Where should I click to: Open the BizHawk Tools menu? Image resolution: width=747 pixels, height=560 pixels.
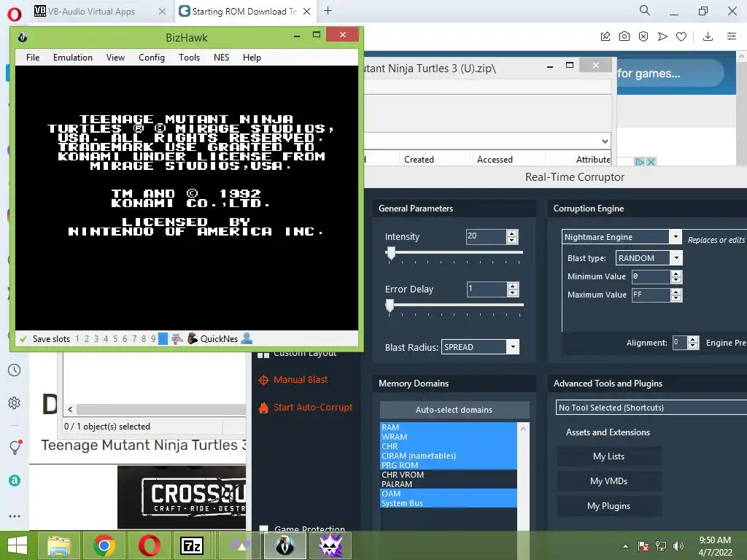(x=189, y=57)
